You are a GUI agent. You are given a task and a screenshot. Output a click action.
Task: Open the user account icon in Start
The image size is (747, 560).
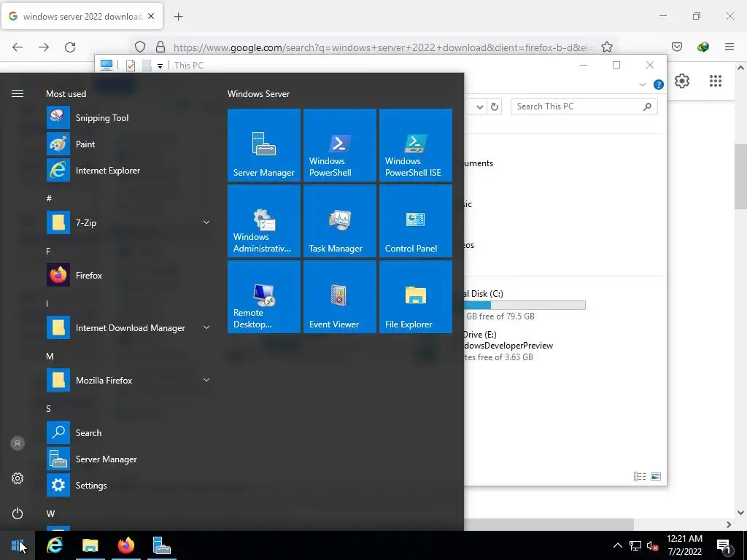18,443
